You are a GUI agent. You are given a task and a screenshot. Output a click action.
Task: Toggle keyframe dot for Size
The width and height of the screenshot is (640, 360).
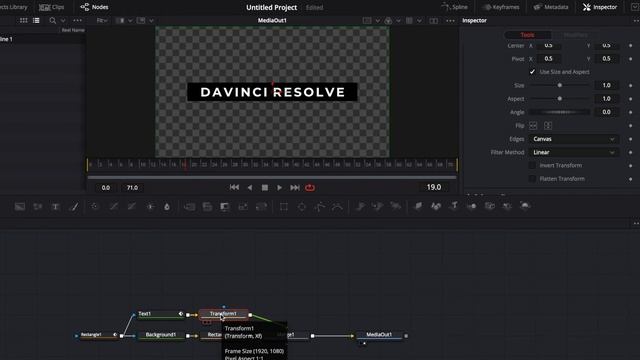(x=631, y=85)
